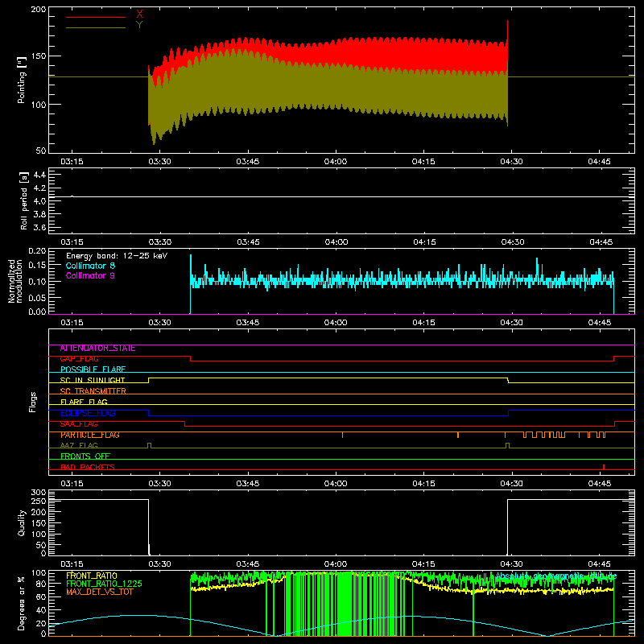Click the cyan Collimator 8 legend label

pyautogui.click(x=90, y=266)
